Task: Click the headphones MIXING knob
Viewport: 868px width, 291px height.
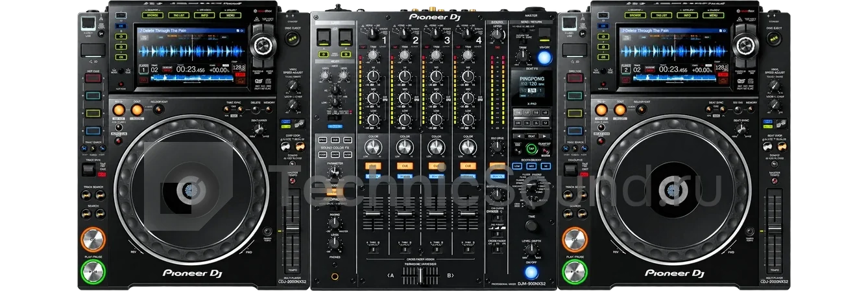Action: click(x=335, y=223)
